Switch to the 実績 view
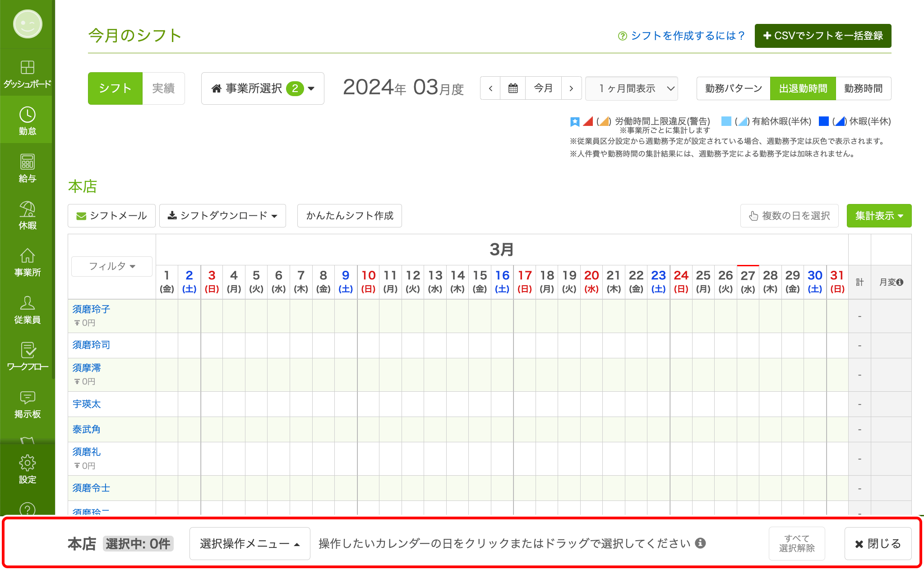 click(163, 88)
